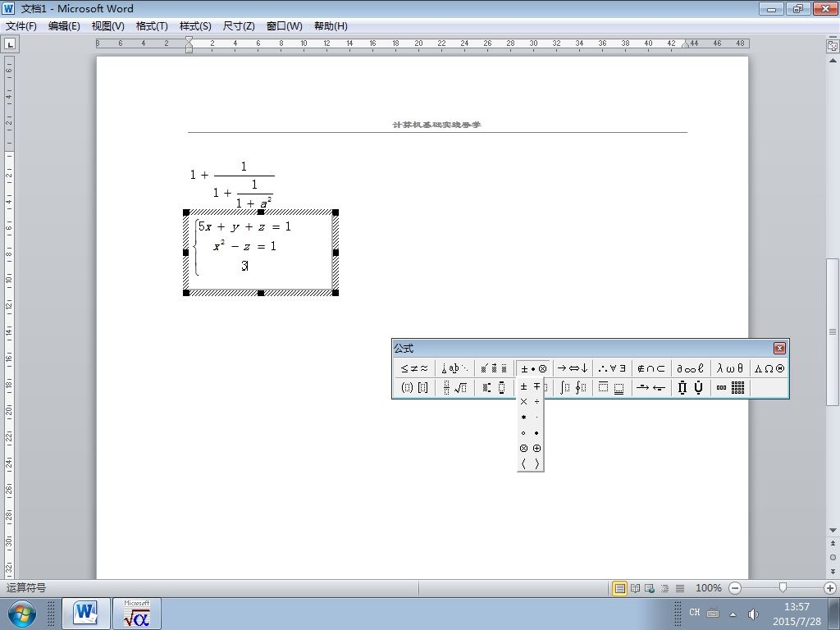840x630 pixels.
Task: Open the Windows Start menu
Action: click(21, 614)
